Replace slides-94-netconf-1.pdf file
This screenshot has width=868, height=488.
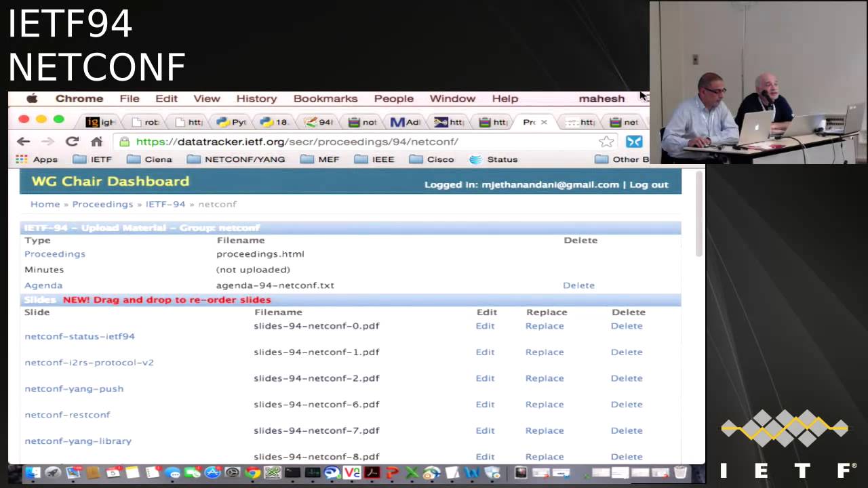click(x=545, y=352)
